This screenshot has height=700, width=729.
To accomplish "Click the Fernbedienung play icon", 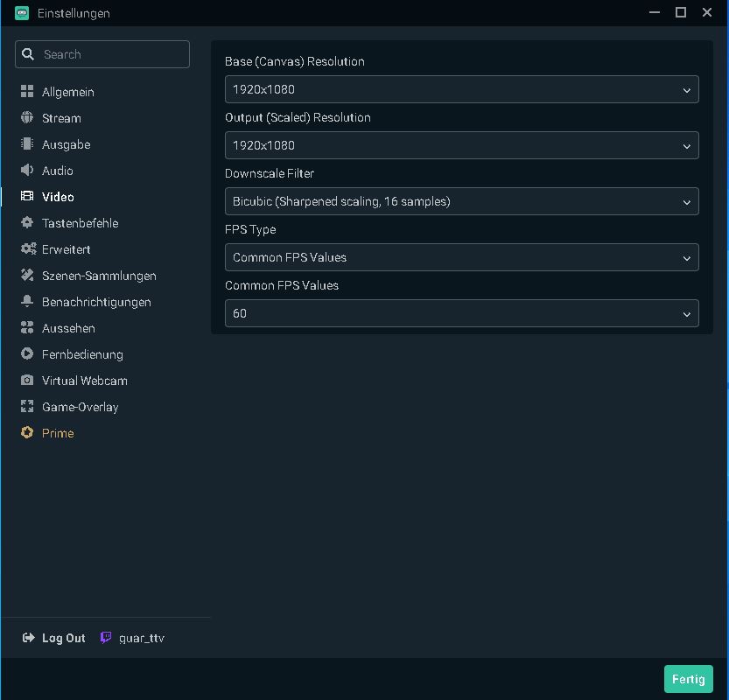I will coord(27,354).
